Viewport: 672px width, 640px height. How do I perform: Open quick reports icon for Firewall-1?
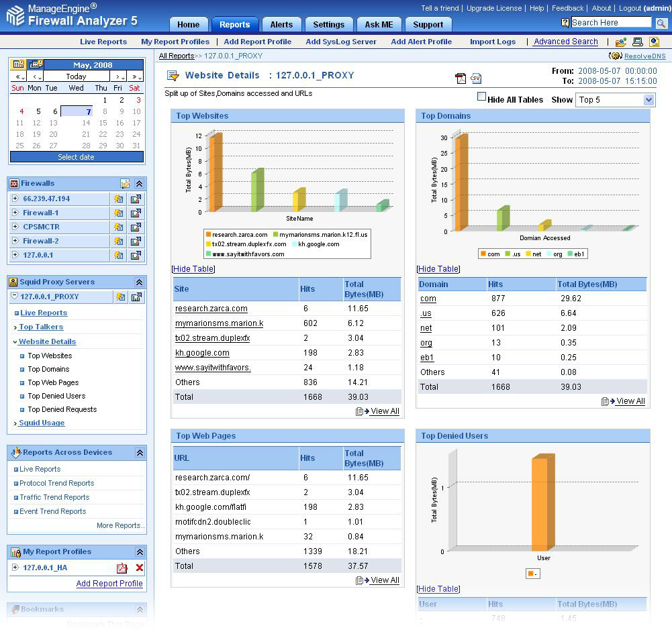pyautogui.click(x=119, y=213)
